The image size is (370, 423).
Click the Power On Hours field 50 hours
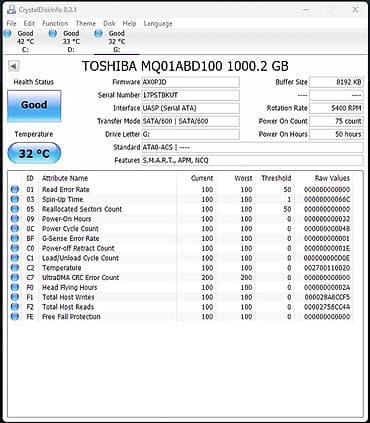click(336, 134)
